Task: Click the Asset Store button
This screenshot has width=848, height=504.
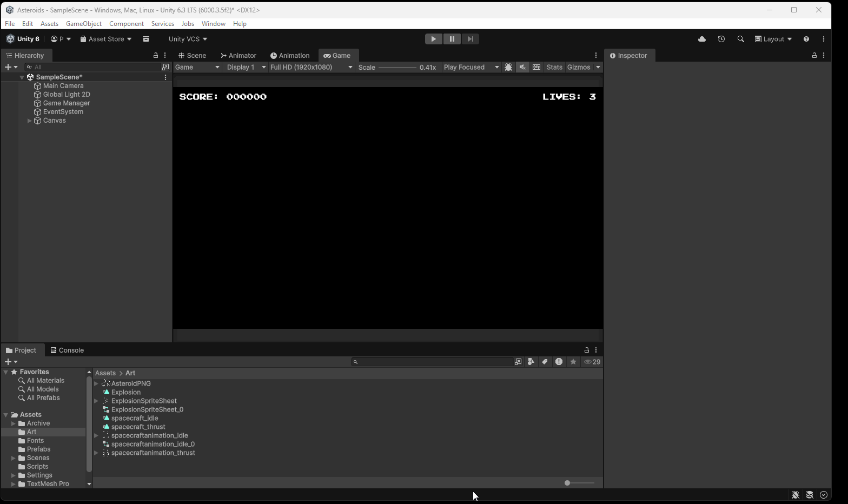Action: tap(106, 39)
